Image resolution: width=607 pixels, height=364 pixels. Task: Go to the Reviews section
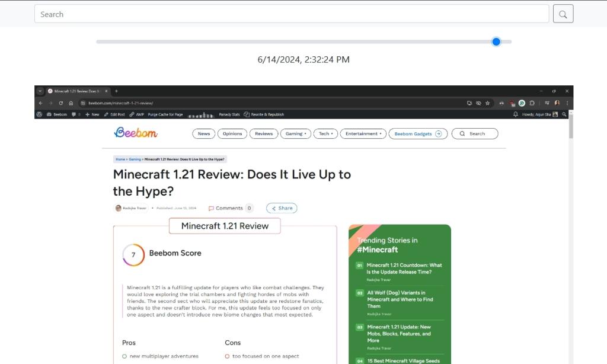264,134
